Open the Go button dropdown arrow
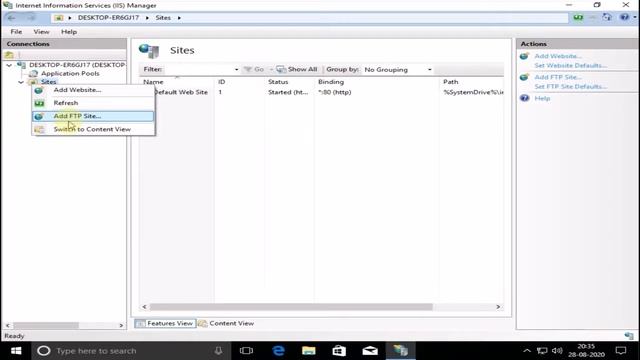This screenshot has height=360, width=640. click(271, 70)
